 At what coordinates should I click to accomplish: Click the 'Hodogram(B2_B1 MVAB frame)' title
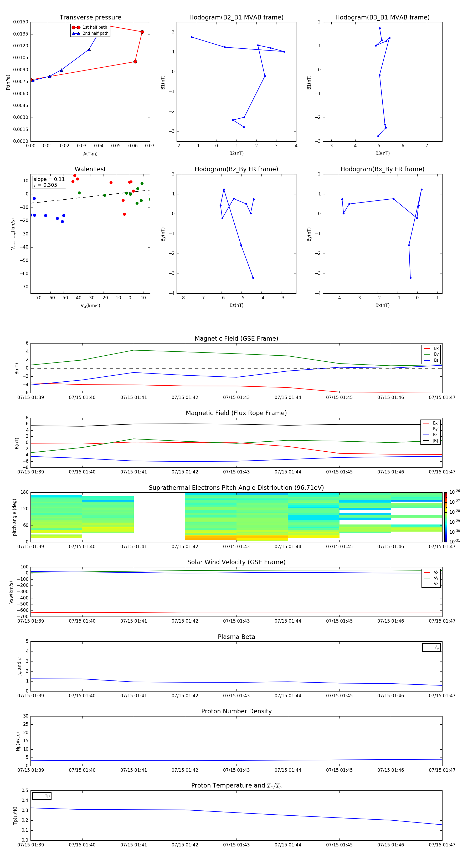(236, 18)
